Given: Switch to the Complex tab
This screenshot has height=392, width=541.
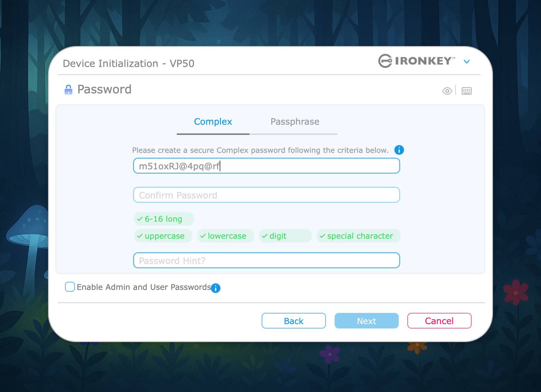Looking at the screenshot, I should 213,122.
